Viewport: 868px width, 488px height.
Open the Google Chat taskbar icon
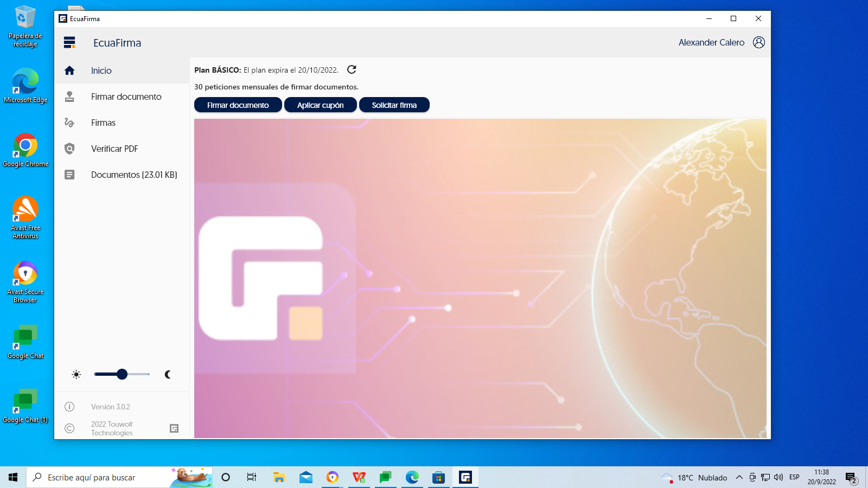[x=386, y=477]
